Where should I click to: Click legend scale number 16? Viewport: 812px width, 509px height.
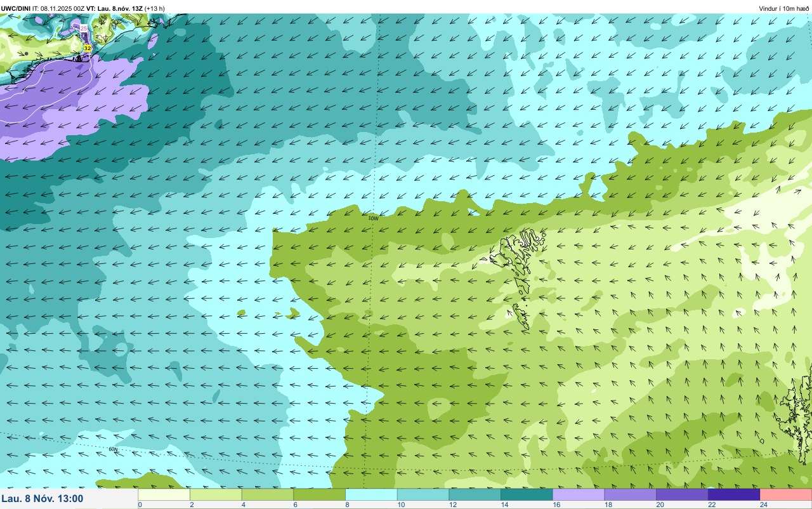coord(556,505)
